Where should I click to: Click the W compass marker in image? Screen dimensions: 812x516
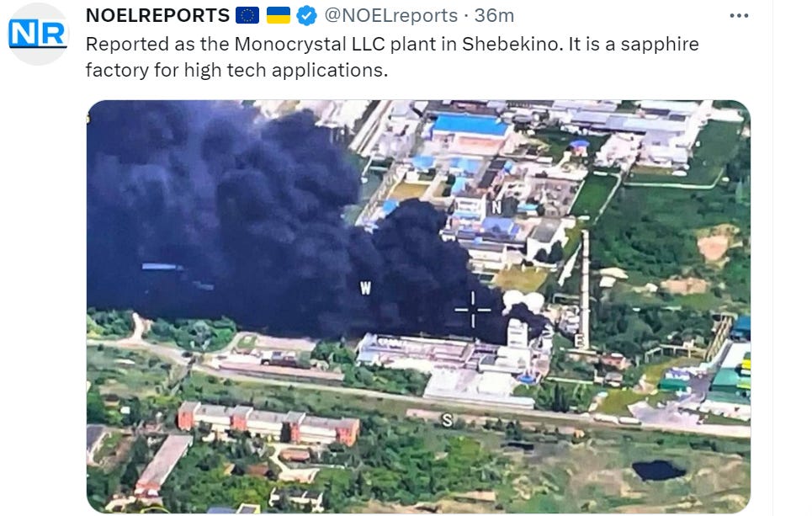point(365,288)
